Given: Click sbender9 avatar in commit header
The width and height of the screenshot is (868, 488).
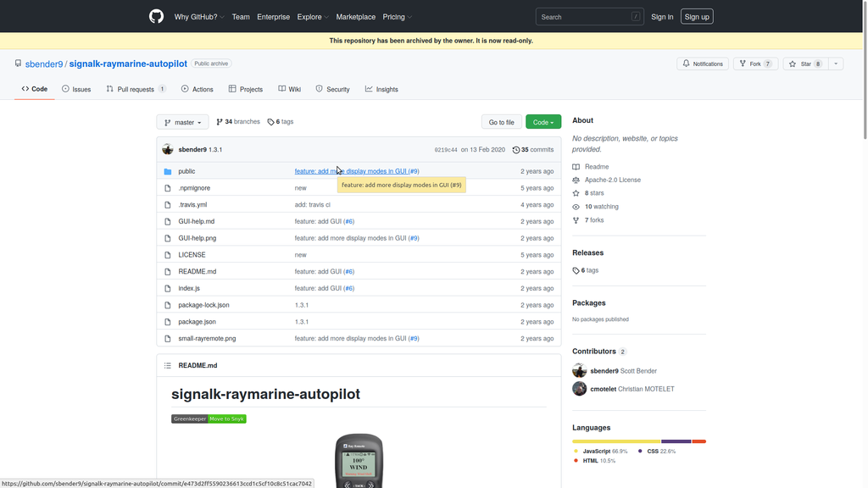Looking at the screenshot, I should tap(168, 149).
